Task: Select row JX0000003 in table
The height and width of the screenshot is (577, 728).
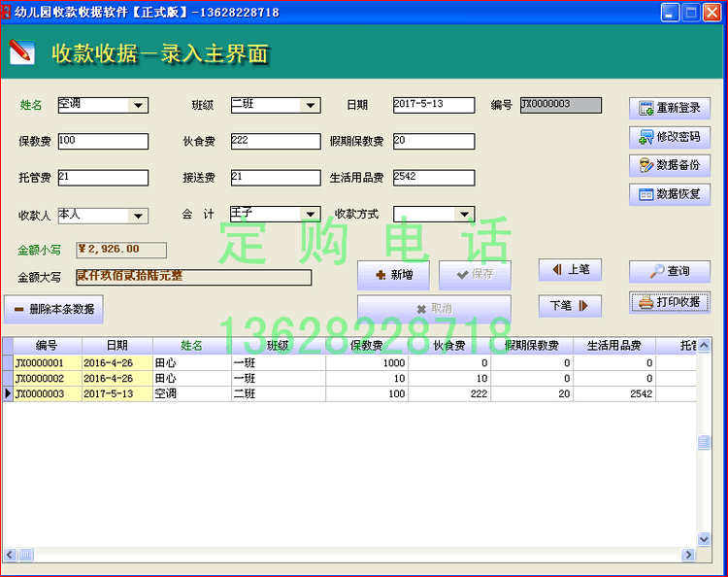Action: [x=349, y=394]
